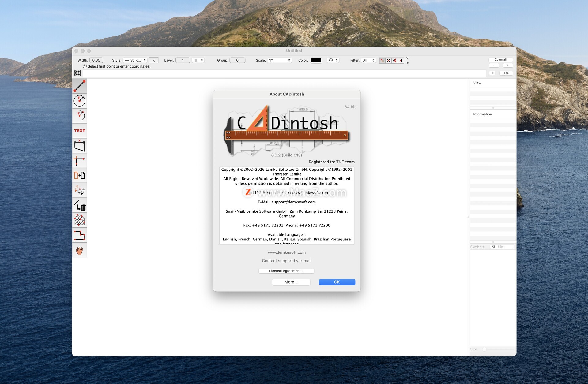
Task: Select the Polyline tool
Action: click(x=80, y=235)
